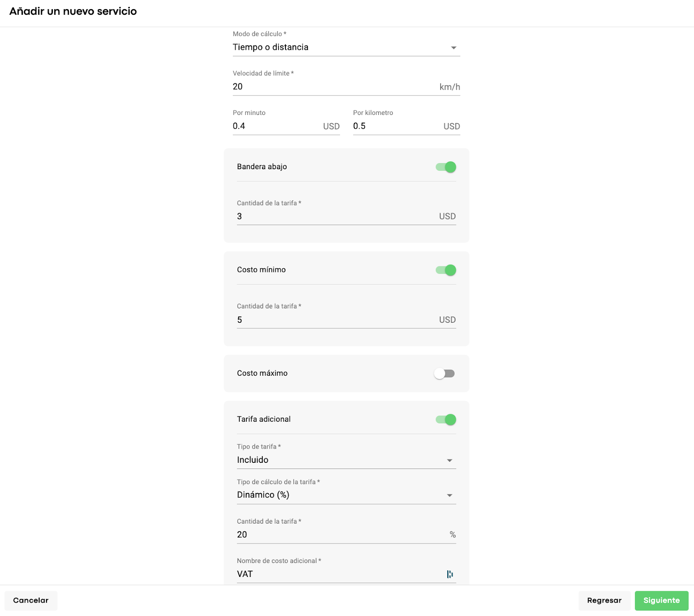Disable the Bandera abajo toggle
The height and width of the screenshot is (616, 694).
446,167
